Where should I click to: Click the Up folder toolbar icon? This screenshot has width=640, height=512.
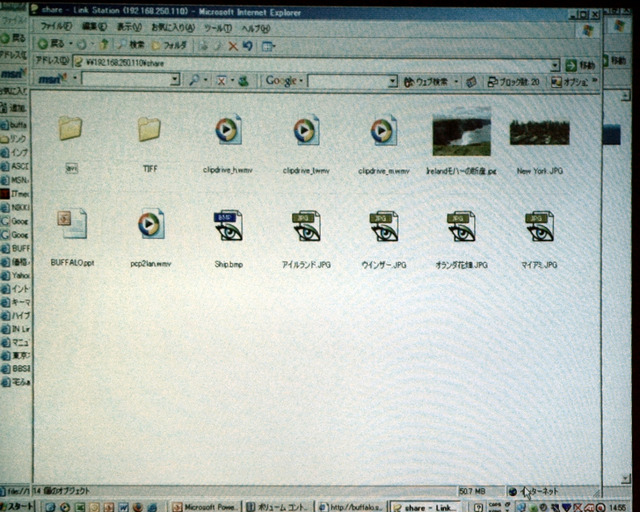[x=104, y=44]
